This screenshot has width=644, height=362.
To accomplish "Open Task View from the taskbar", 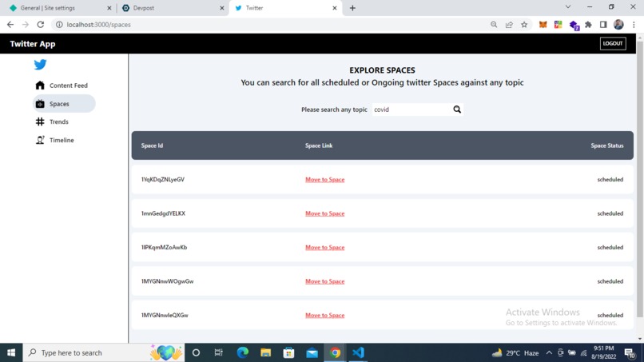I will 218,352.
